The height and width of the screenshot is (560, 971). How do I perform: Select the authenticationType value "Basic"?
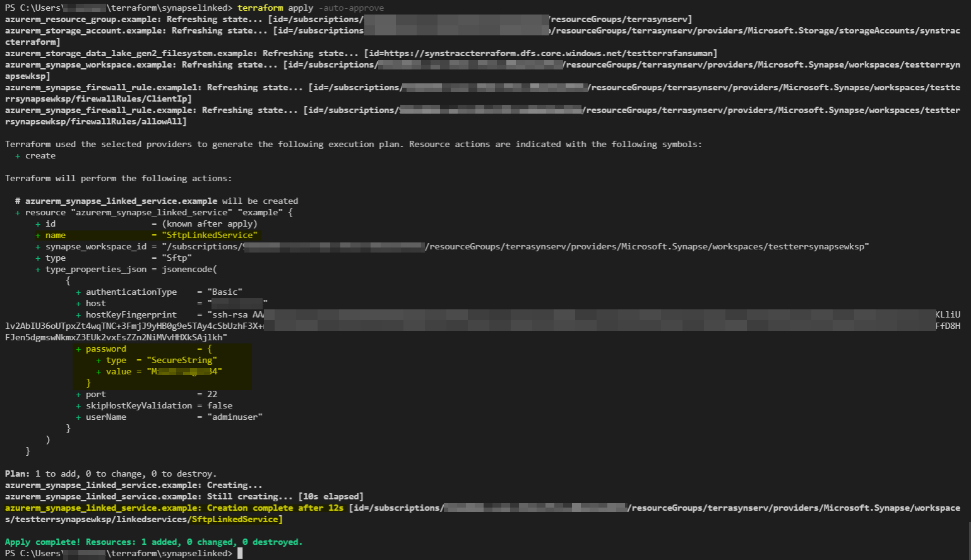pos(225,292)
